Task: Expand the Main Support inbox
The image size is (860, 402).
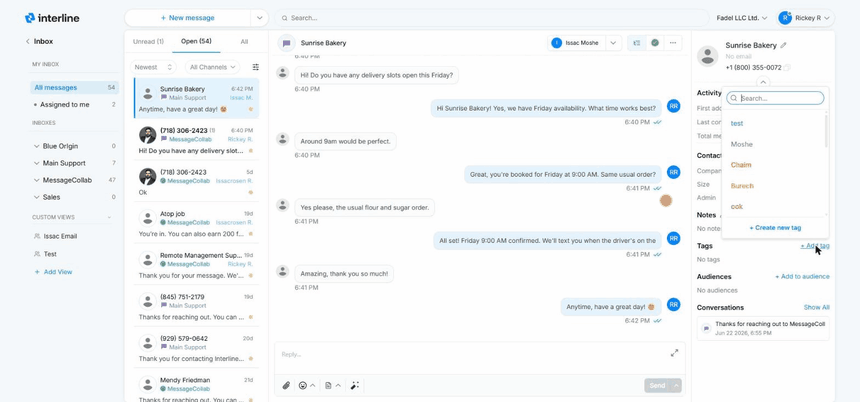Action: tap(37, 163)
